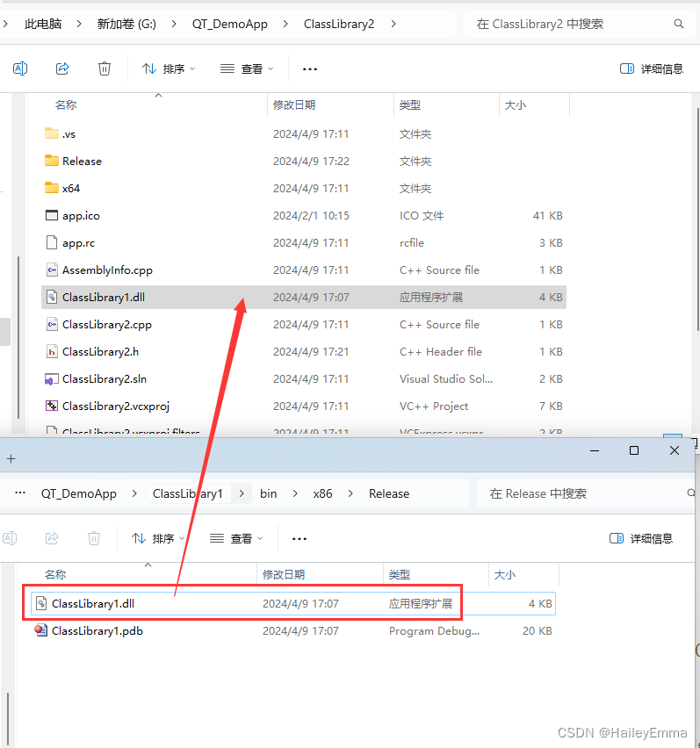Open more options ellipsis in ClassLibrary2 window
This screenshot has width=700, height=748.
310,69
